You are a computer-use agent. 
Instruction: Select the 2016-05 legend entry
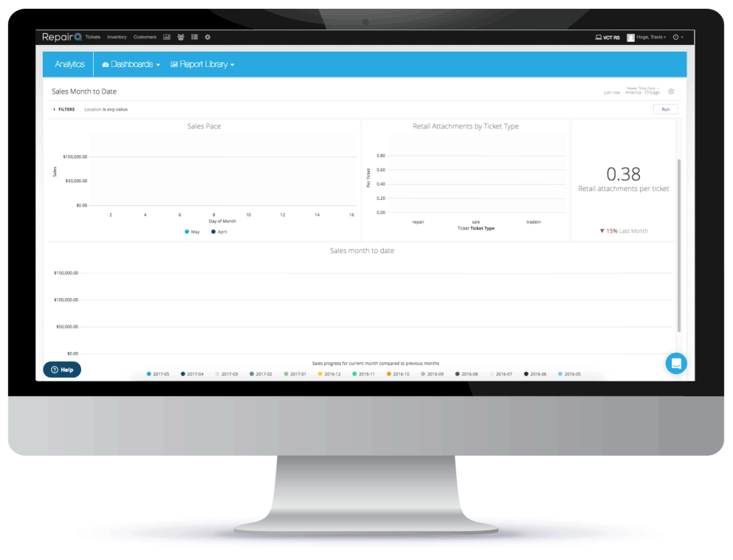tap(569, 374)
